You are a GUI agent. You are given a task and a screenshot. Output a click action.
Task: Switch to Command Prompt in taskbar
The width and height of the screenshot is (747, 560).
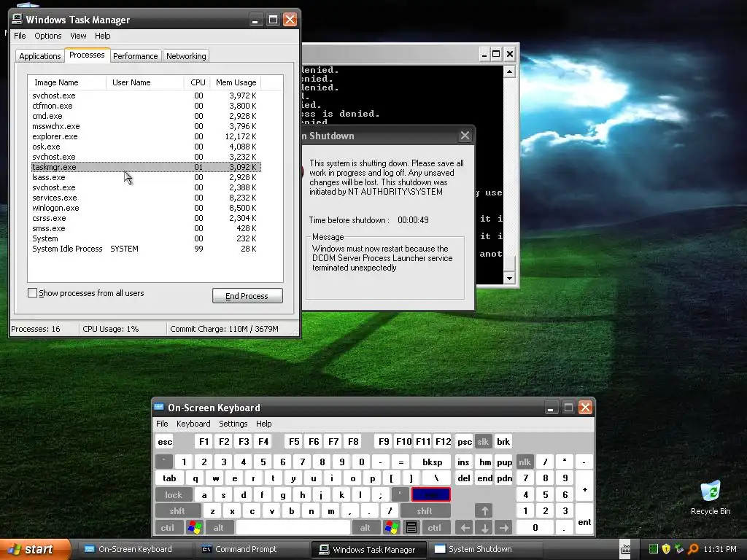[251, 549]
